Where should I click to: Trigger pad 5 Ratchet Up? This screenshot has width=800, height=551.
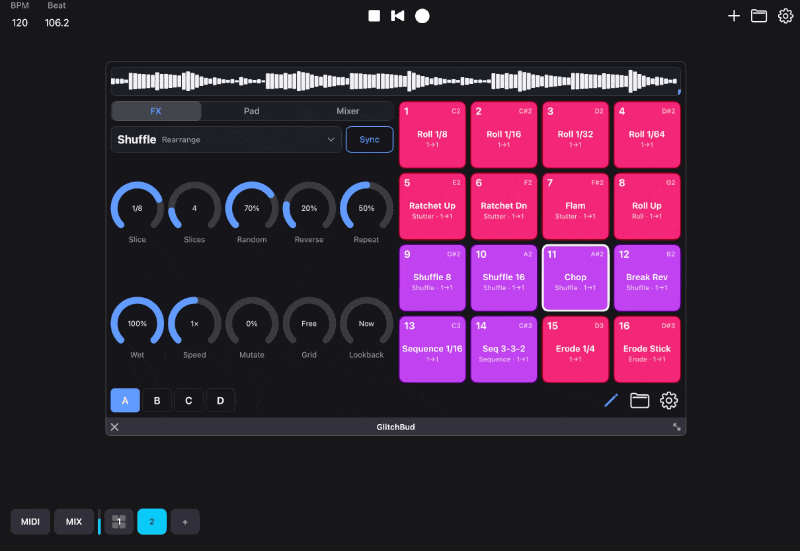(432, 206)
